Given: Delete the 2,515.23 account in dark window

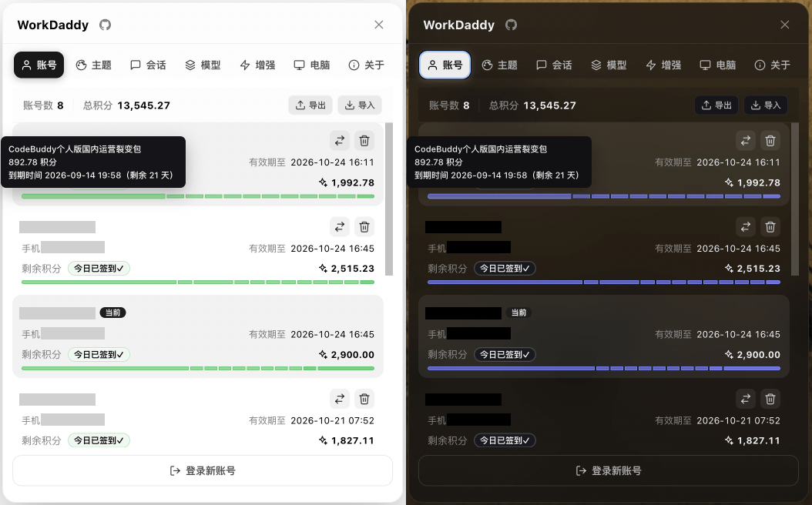Looking at the screenshot, I should [770, 226].
